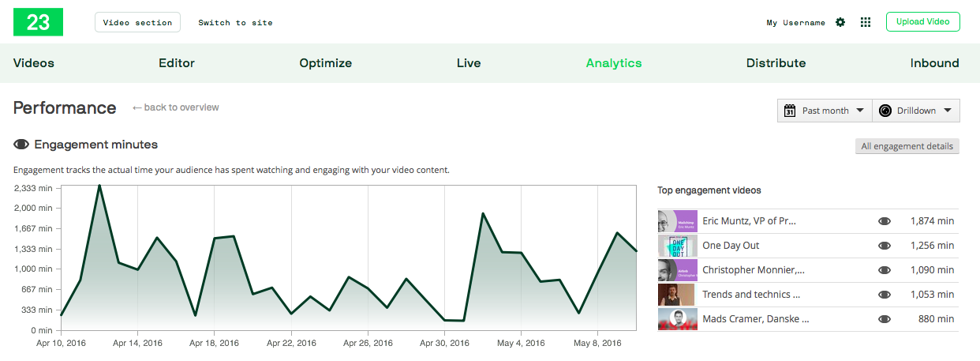980x361 pixels.
Task: Click the eye icon in Eric Muntz row
Action: pyautogui.click(x=884, y=221)
